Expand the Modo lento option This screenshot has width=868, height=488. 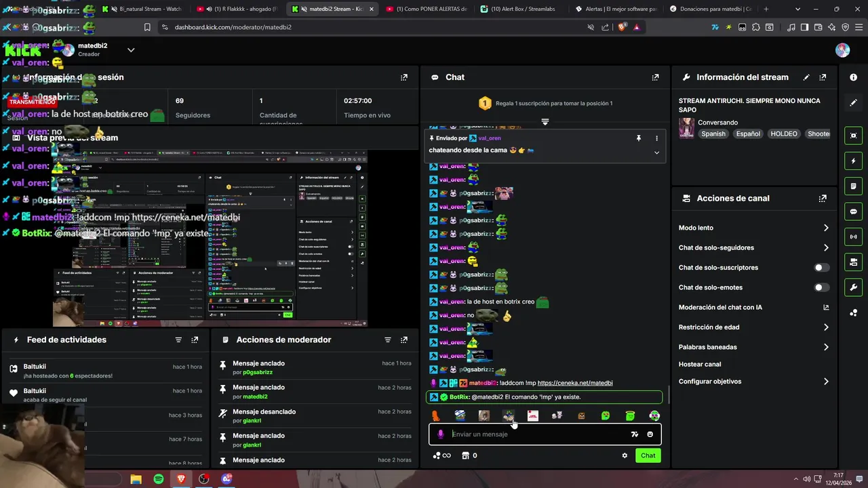coord(826,228)
